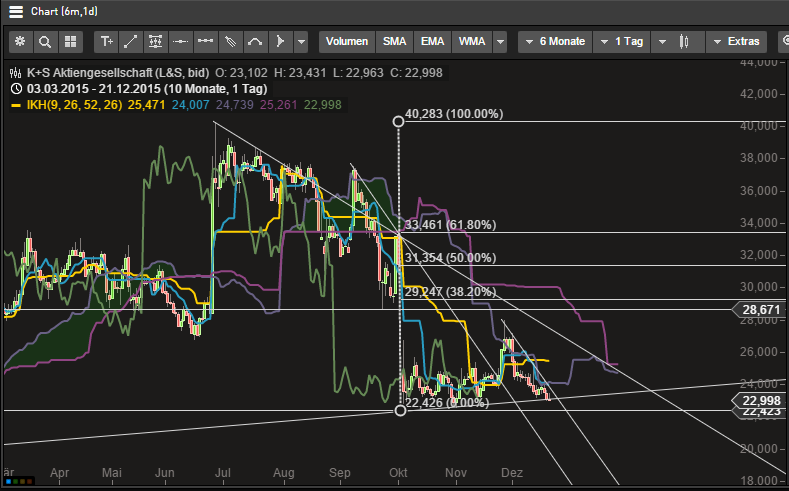Click the 31,354 (50.00%) Fibonacci label
The height and width of the screenshot is (491, 789).
coord(450,258)
